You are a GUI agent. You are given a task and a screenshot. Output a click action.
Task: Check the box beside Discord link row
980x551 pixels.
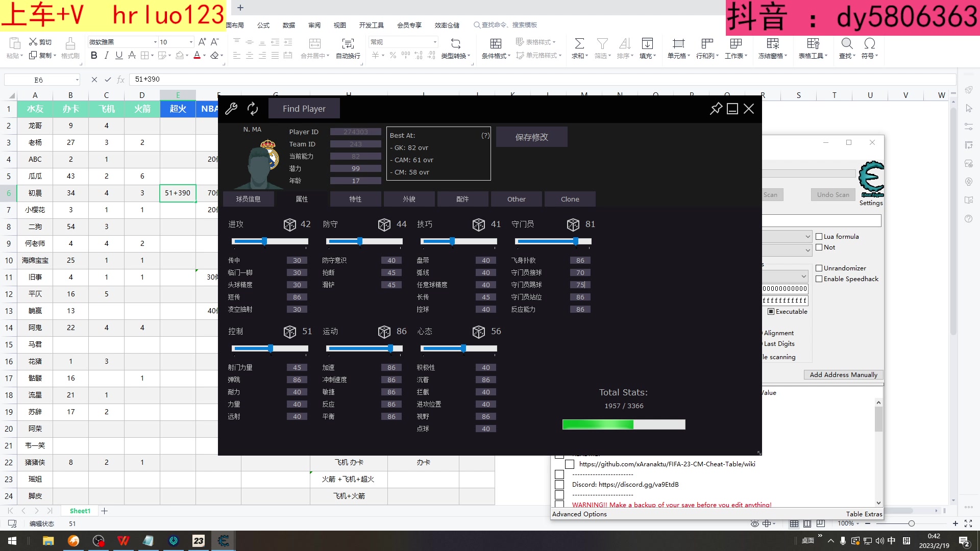559,485
